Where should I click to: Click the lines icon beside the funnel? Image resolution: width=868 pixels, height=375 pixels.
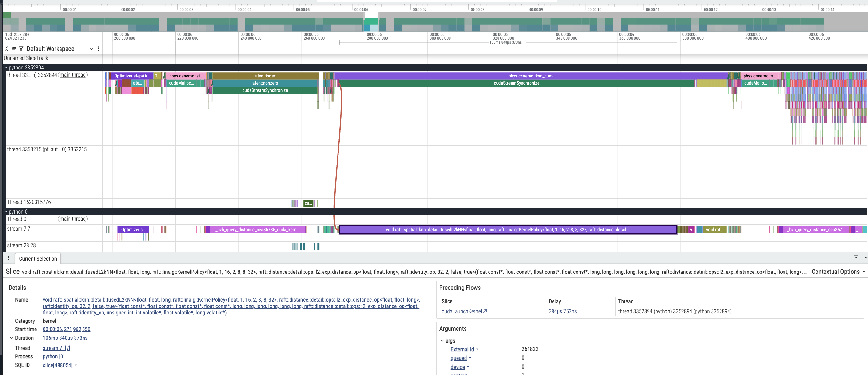[x=14, y=49]
